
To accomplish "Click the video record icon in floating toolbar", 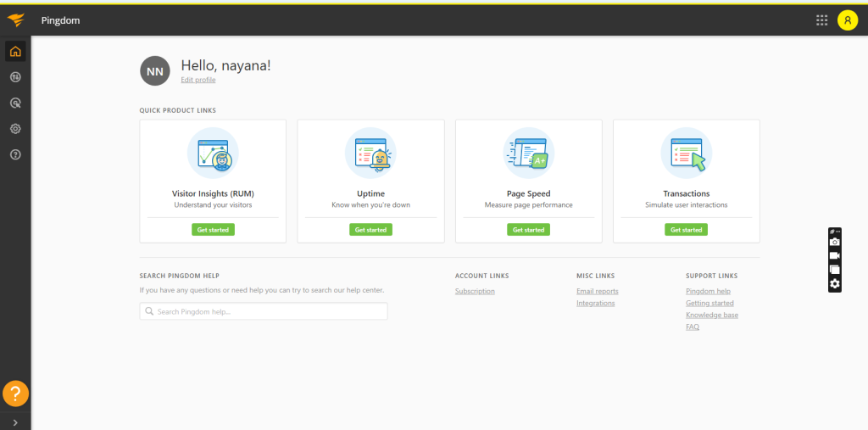I will pos(835,256).
